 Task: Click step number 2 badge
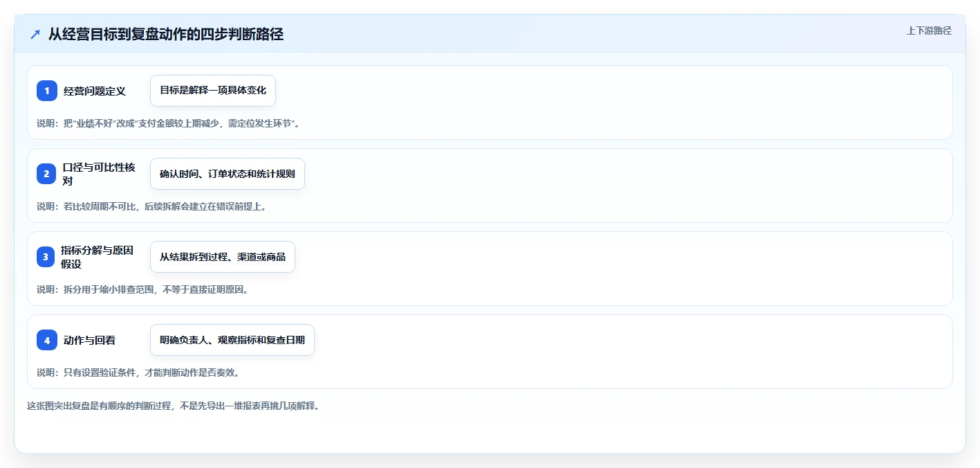pyautogui.click(x=47, y=174)
